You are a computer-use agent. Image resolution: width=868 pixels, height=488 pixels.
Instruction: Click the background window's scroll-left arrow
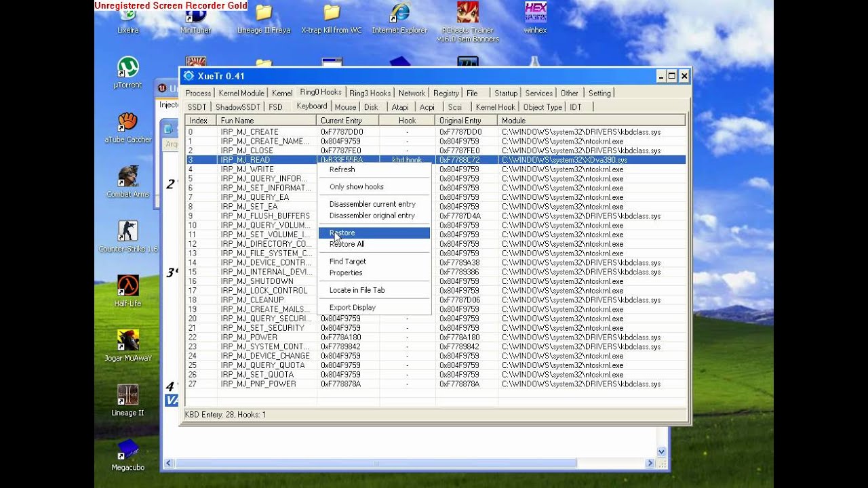167,464
